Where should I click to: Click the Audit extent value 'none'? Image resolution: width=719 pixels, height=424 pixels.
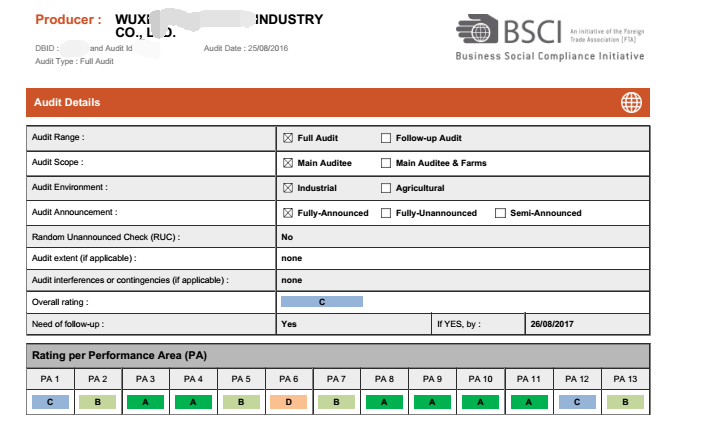[292, 258]
